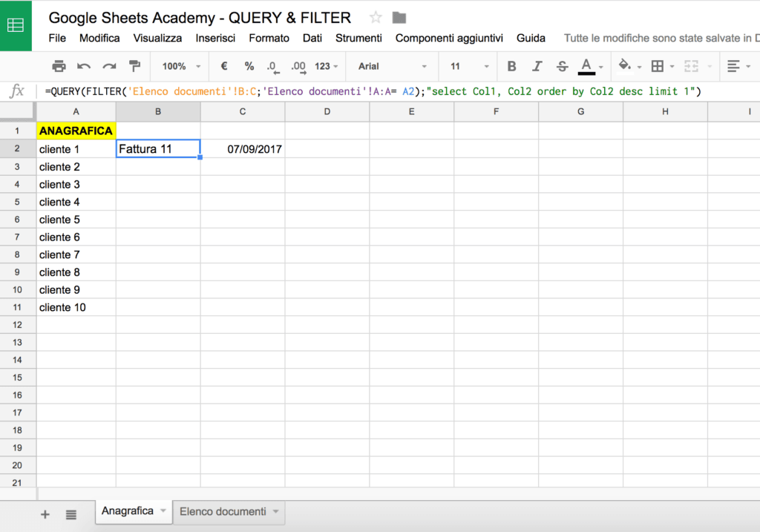Select the 07/09/2017 date cell
Image resolution: width=760 pixels, height=532 pixels.
243,148
